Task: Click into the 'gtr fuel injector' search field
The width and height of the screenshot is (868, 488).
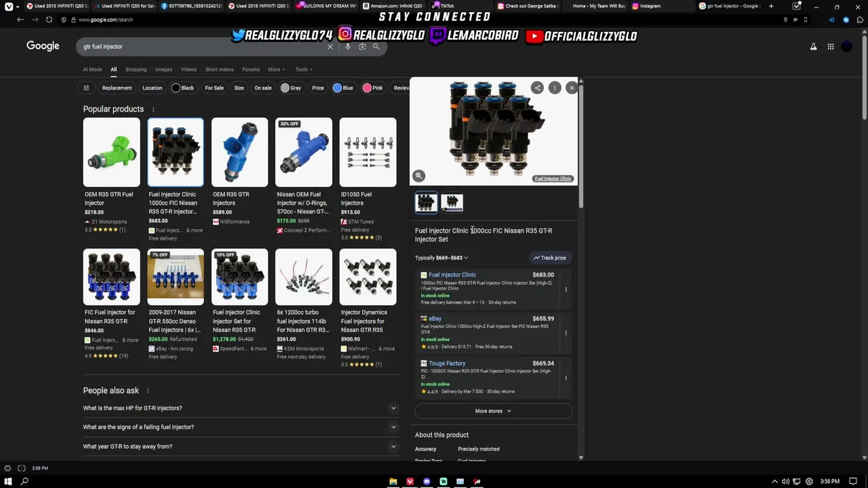Action: 201,47
